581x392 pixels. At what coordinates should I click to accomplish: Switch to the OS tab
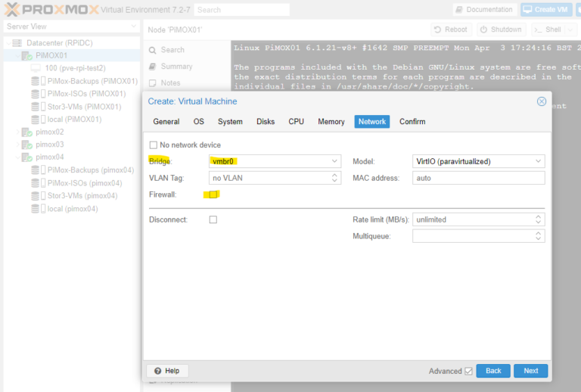tap(199, 122)
